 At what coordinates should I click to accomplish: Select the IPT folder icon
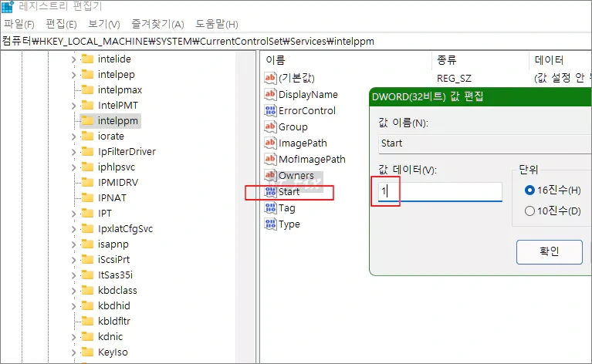coord(87,213)
